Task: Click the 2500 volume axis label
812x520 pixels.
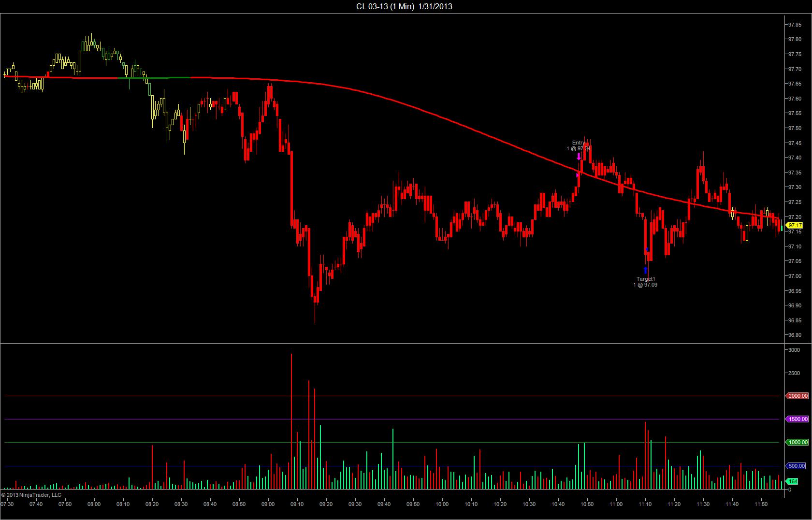Action: [794, 373]
